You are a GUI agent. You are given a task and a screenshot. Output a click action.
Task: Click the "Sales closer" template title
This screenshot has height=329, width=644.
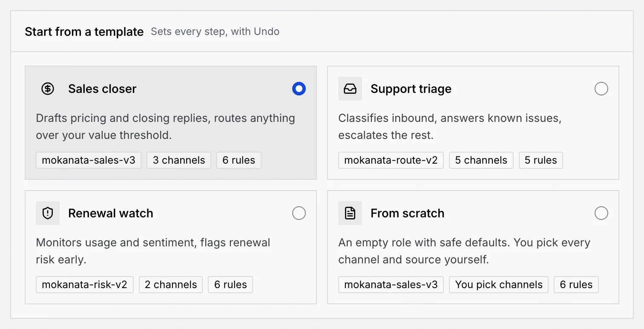click(x=102, y=89)
